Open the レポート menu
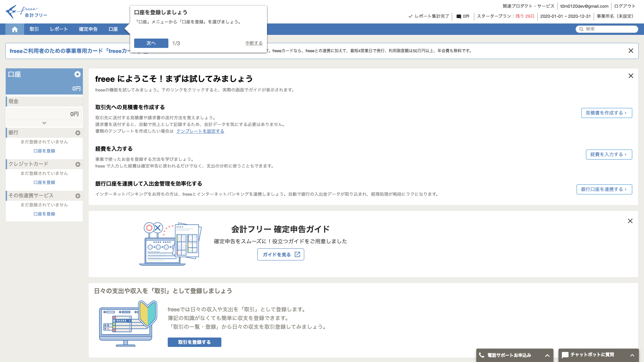Image resolution: width=644 pixels, height=362 pixels. coord(59,29)
